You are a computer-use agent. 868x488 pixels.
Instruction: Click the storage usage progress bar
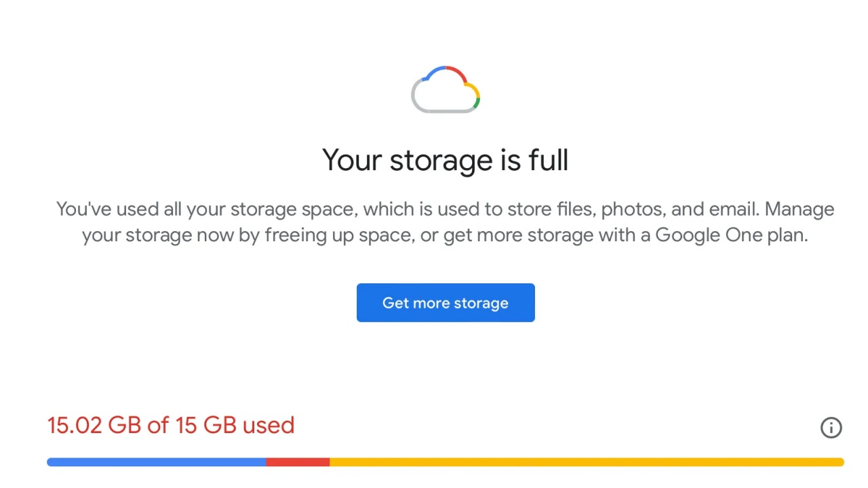coord(446,462)
